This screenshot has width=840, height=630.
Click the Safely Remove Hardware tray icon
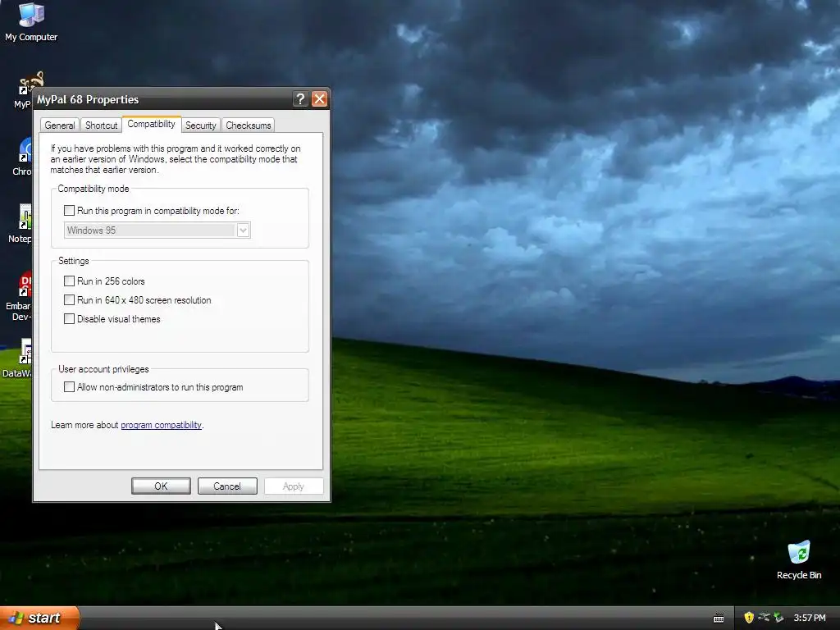pos(764,618)
